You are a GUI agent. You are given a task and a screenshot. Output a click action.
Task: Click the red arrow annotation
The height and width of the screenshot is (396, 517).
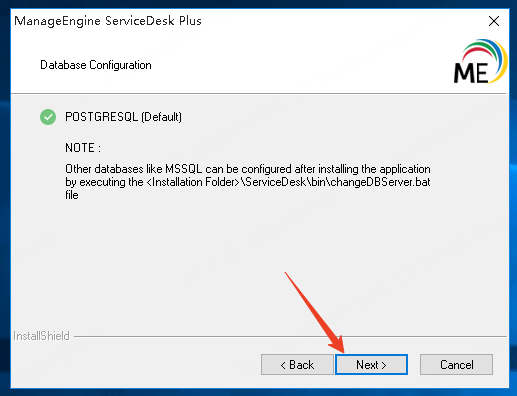coord(314,312)
